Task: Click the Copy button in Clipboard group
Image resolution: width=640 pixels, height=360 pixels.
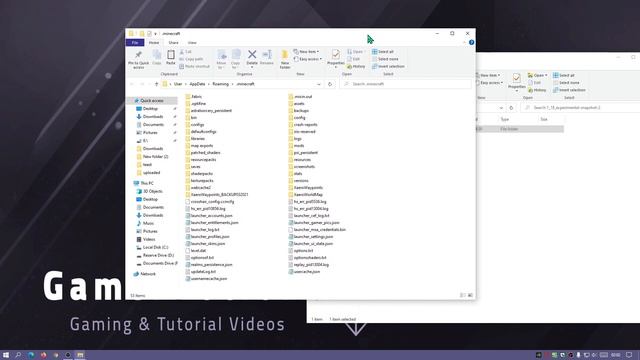Action: [157, 58]
